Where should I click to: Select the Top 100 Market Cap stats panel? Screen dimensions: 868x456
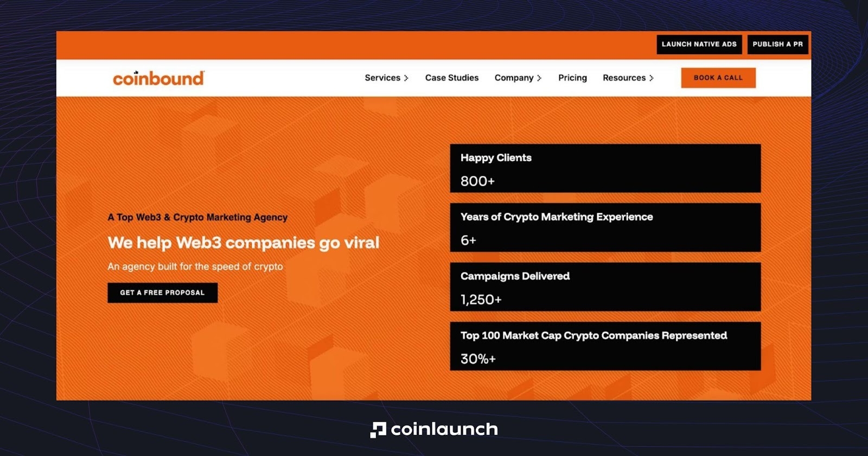tap(605, 346)
